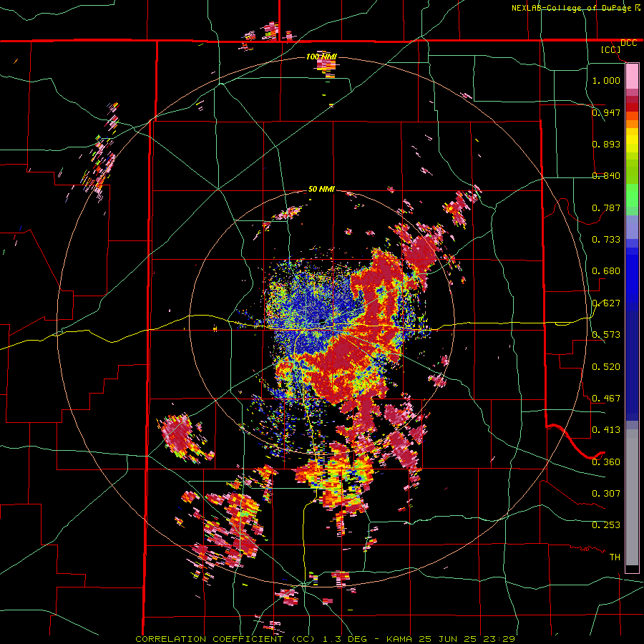Click the 0.307 scale value
644x644 pixels.
606,493
